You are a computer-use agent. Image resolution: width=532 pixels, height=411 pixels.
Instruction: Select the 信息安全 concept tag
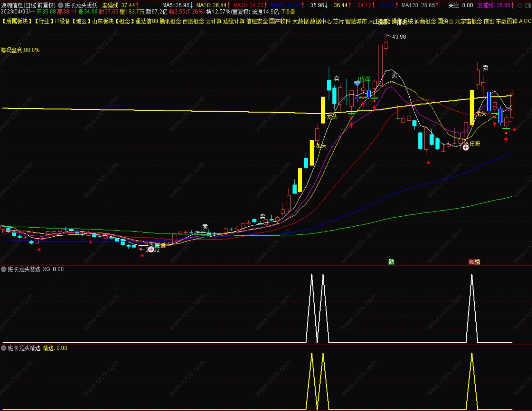point(257,21)
